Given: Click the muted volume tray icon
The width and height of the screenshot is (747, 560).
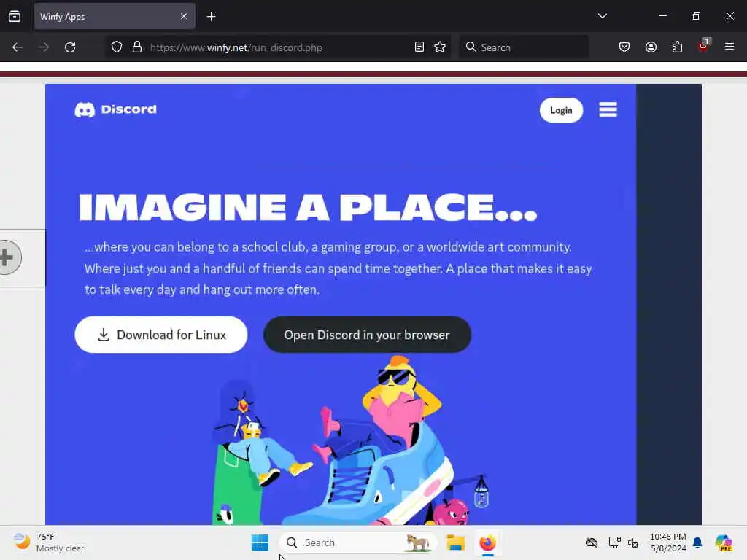Looking at the screenshot, I should (633, 542).
